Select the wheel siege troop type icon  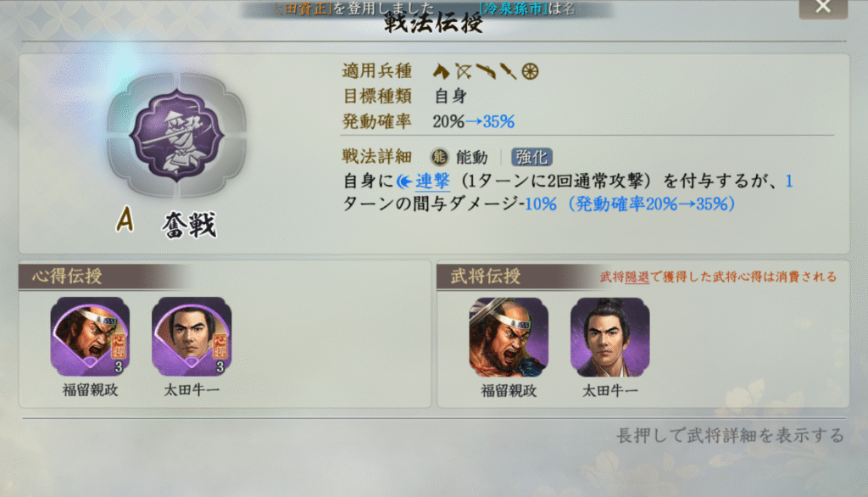click(530, 71)
